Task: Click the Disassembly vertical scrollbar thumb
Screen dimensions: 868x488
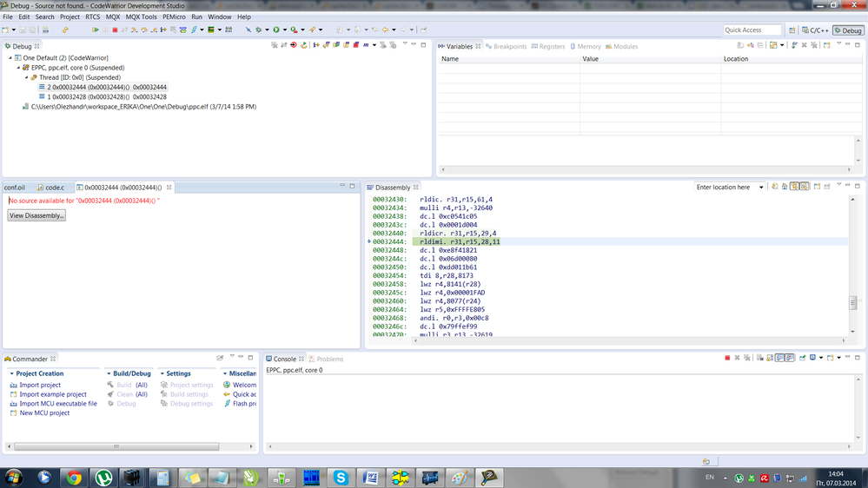Action: coord(853,303)
